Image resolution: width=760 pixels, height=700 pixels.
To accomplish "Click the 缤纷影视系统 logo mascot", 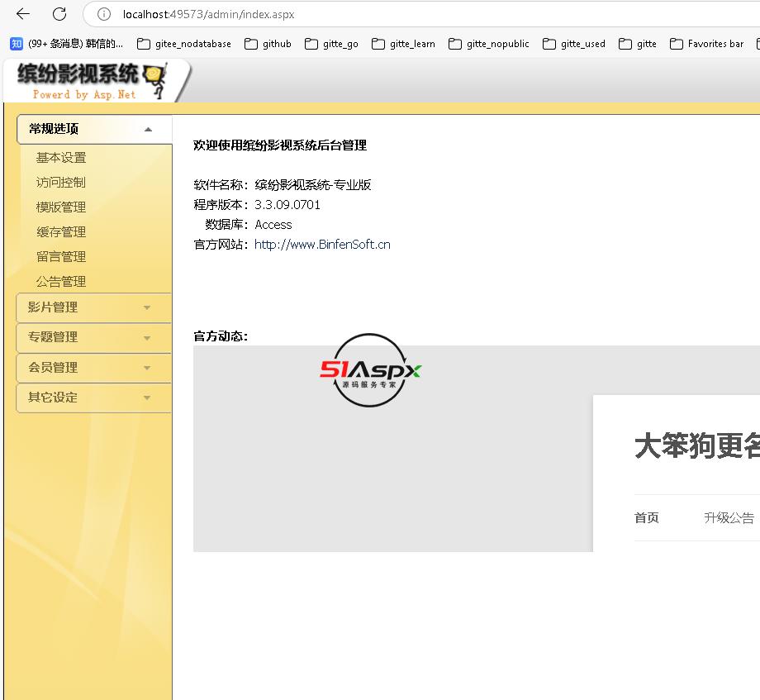I will (x=154, y=81).
